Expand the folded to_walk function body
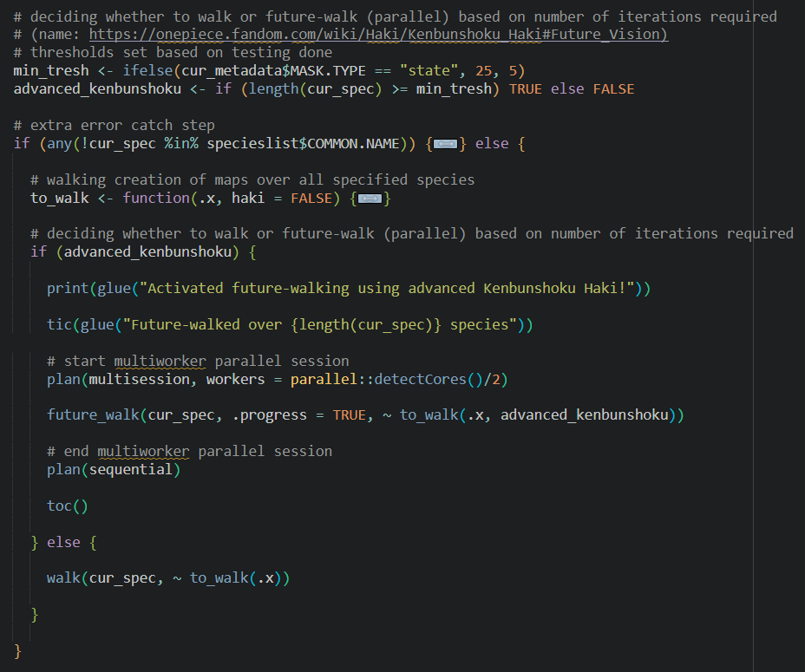Image resolution: width=805 pixels, height=672 pixels. click(x=370, y=199)
